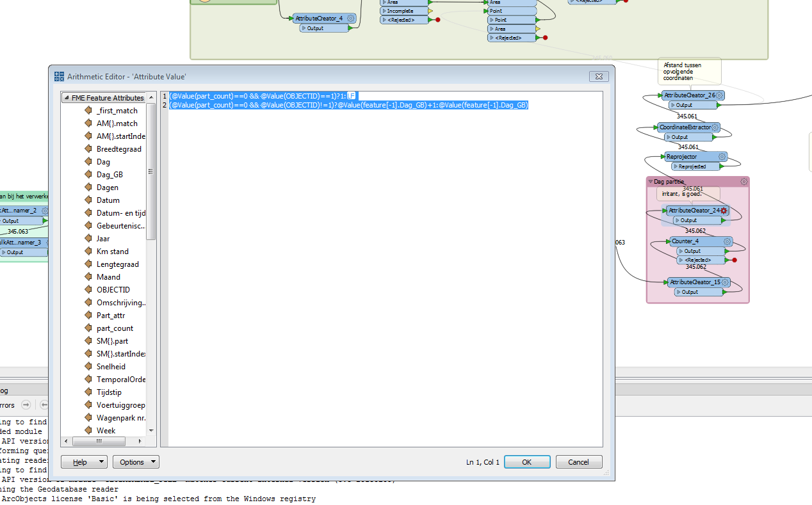Click the arrow icon beside Lengtegraad
This screenshot has width=812, height=505.
coord(88,264)
